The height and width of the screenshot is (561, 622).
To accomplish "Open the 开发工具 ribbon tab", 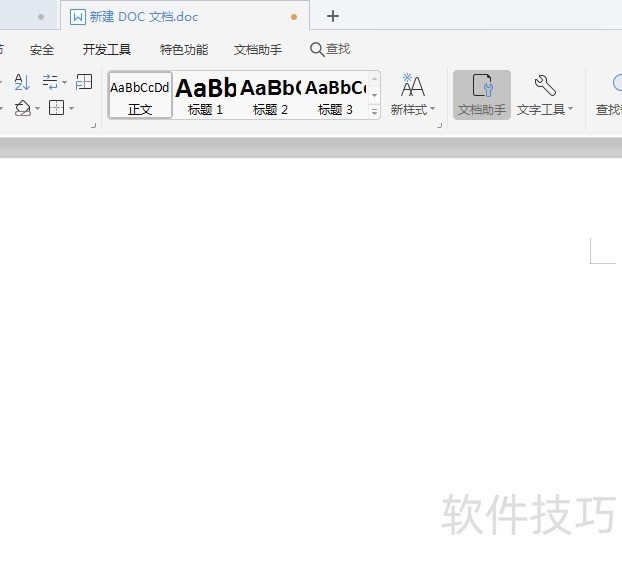I will click(107, 50).
